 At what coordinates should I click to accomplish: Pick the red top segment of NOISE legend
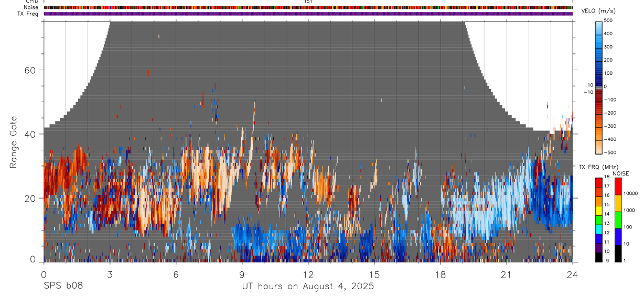tap(618, 186)
